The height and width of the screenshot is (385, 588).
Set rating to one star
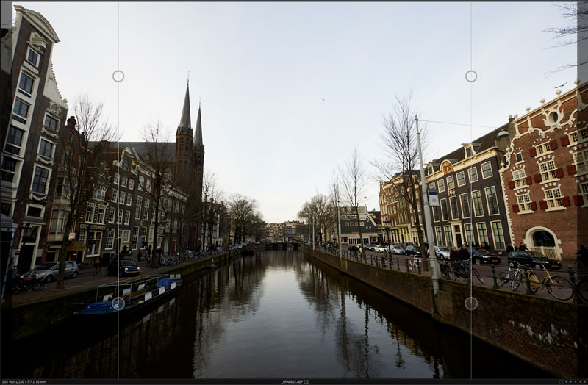(x=566, y=381)
